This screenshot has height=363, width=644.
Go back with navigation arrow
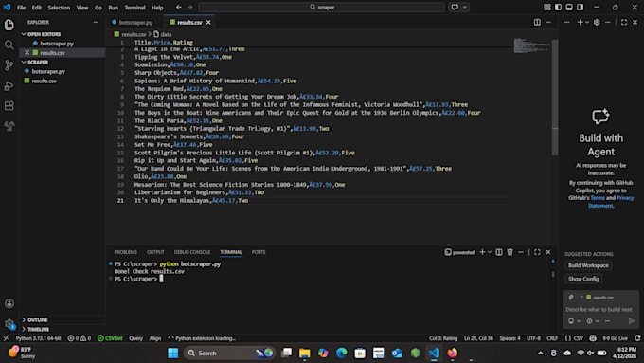click(179, 7)
